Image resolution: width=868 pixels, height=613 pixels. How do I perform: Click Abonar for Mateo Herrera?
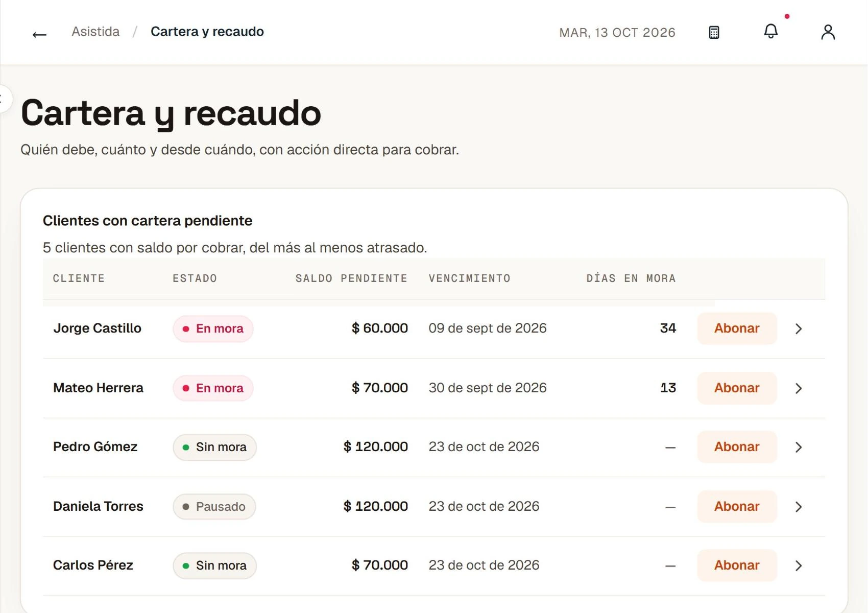click(737, 388)
